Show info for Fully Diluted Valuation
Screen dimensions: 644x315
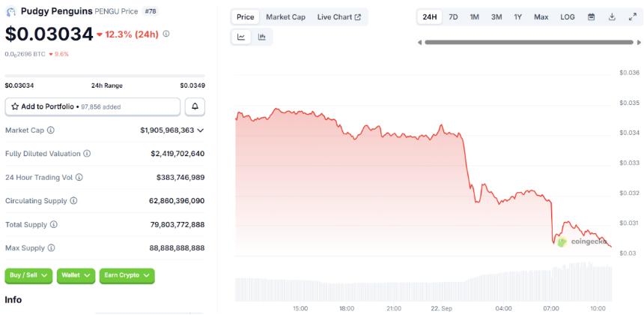(87, 154)
